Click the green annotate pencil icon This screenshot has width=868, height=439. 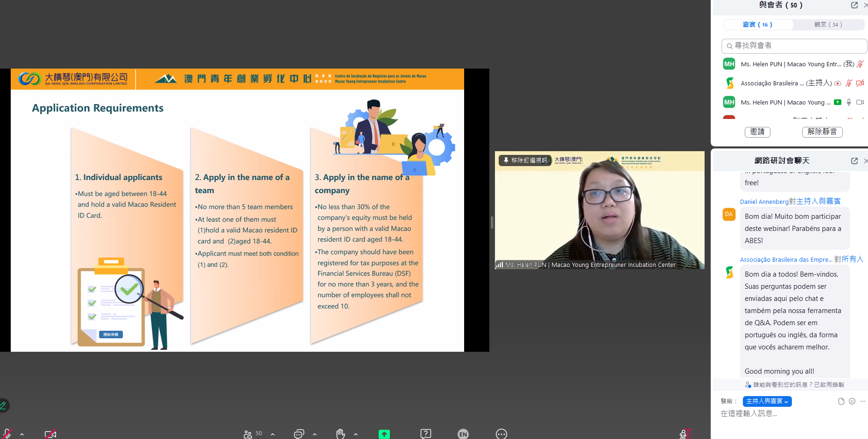[3, 405]
